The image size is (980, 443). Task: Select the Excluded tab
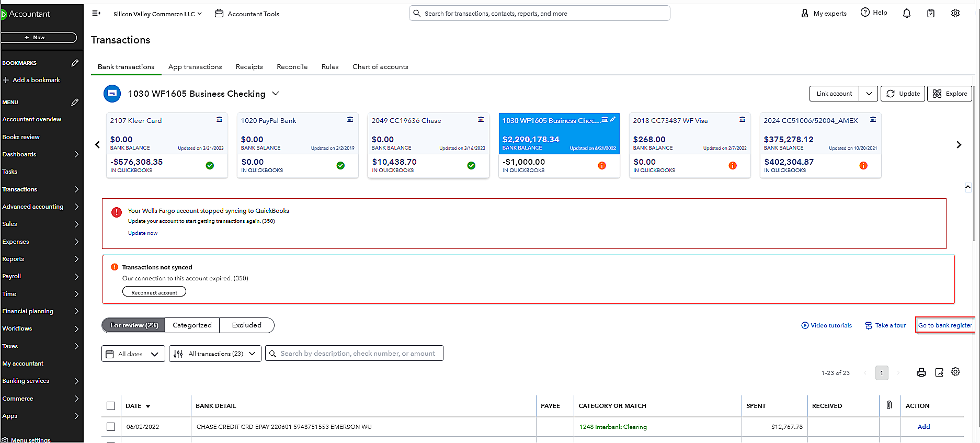247,325
